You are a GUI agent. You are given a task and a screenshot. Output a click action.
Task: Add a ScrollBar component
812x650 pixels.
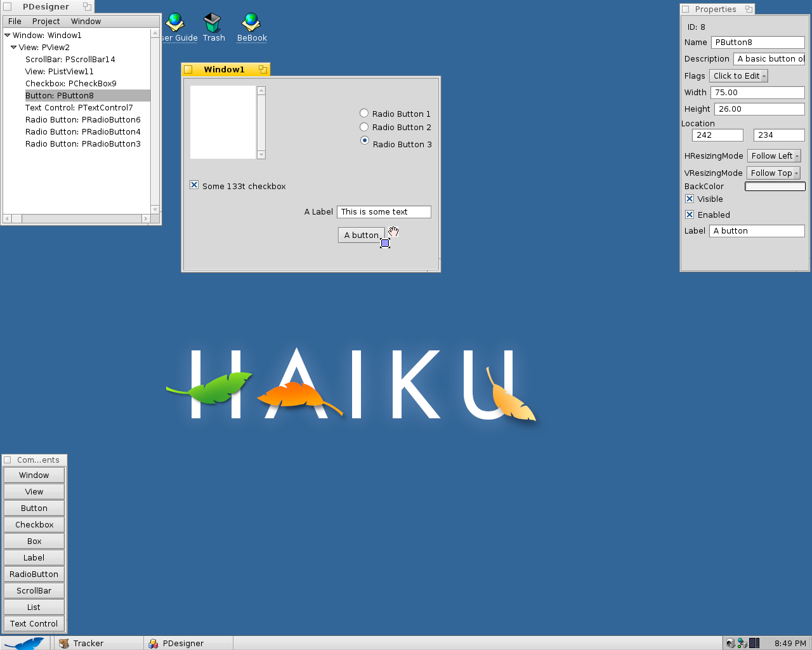click(x=34, y=590)
